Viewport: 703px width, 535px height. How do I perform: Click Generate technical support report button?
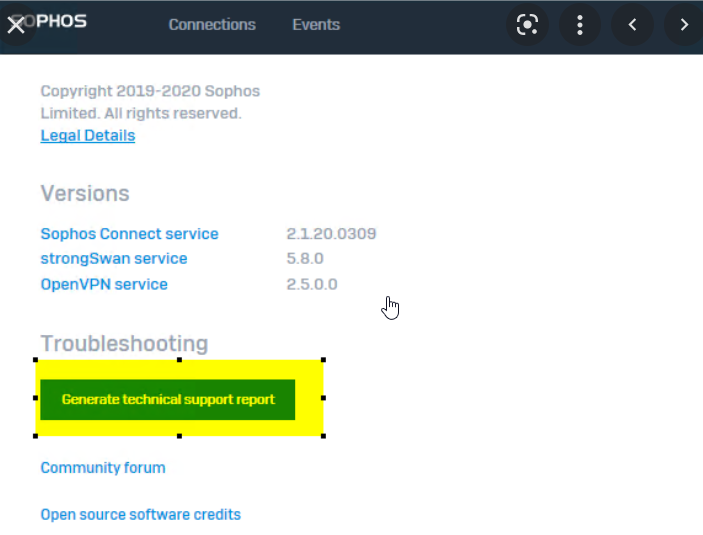click(168, 400)
